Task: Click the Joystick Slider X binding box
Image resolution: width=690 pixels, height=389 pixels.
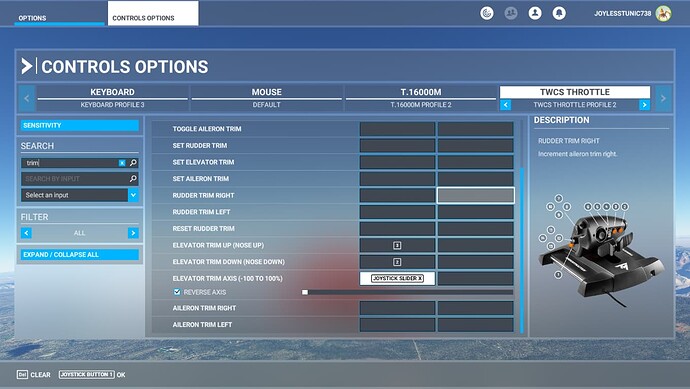Action: point(397,278)
